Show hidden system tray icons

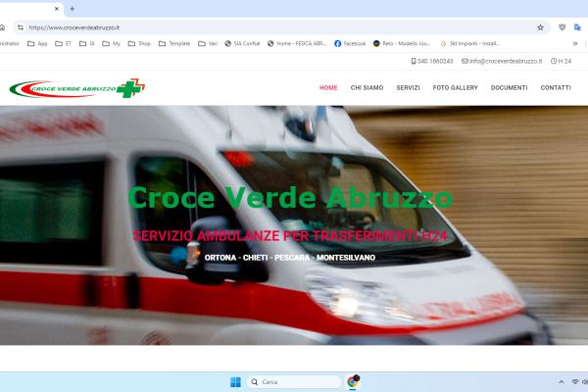[x=561, y=382]
